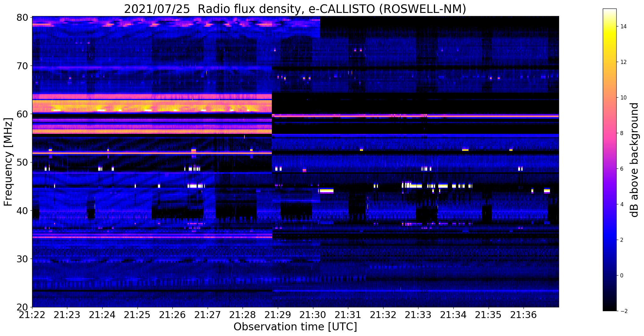Click the colorbar tick label 6
The height and width of the screenshot is (336, 644).
pos(621,169)
